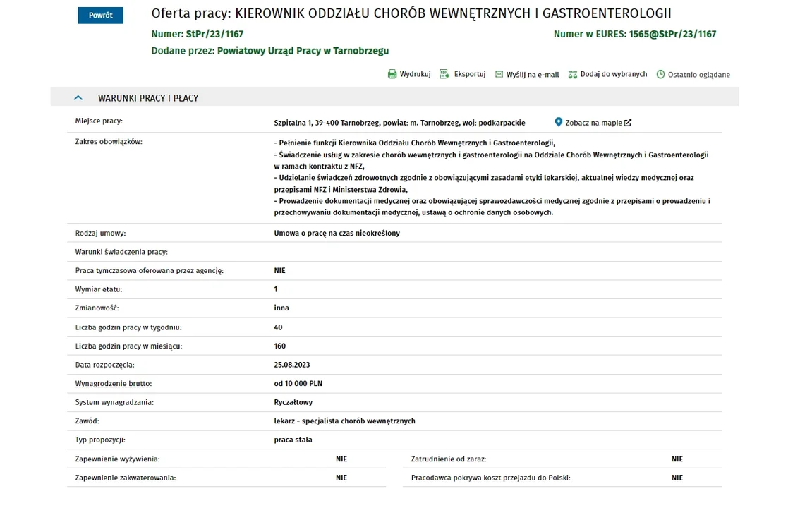This screenshot has height=508, width=812.
Task: Click the Zapewnienie wyżywienia label
Action: point(117,459)
